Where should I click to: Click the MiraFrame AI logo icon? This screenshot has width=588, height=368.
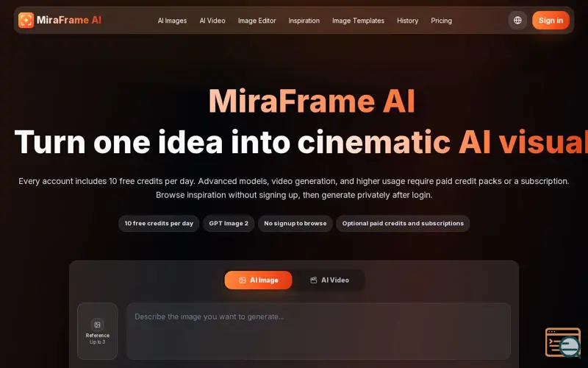pos(26,21)
